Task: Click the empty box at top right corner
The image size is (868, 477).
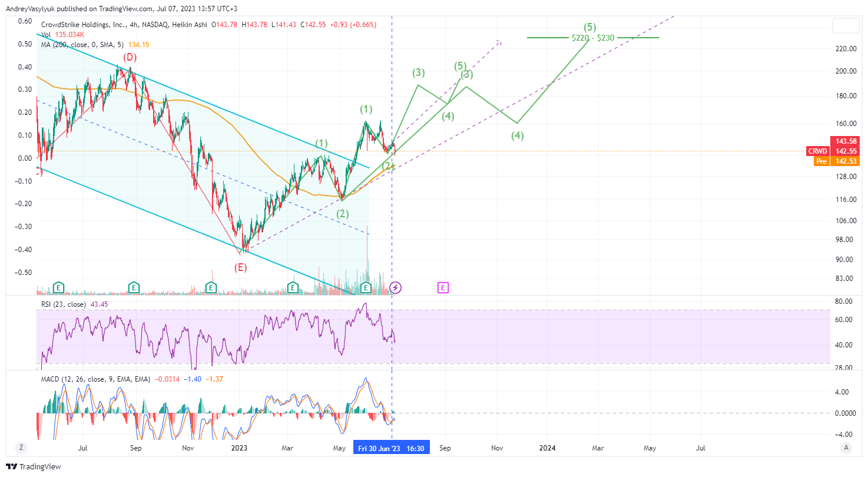Action: 846,25
